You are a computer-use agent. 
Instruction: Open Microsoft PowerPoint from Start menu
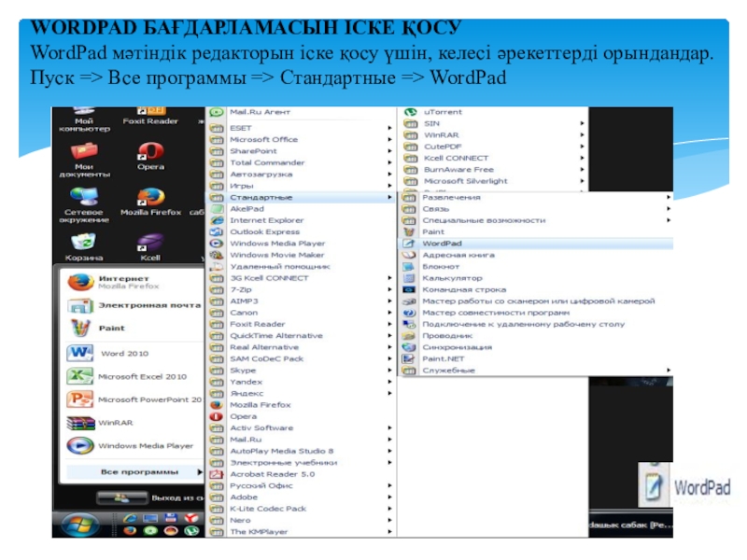134,399
